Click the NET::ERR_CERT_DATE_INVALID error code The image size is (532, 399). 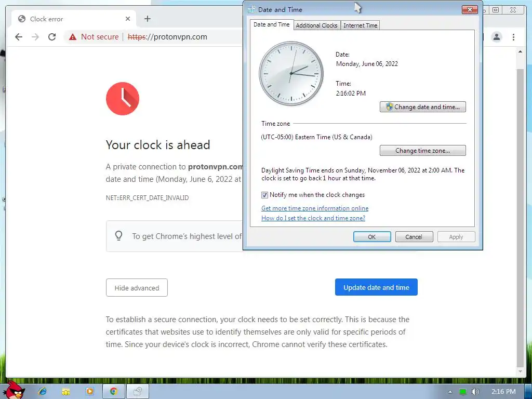point(147,198)
